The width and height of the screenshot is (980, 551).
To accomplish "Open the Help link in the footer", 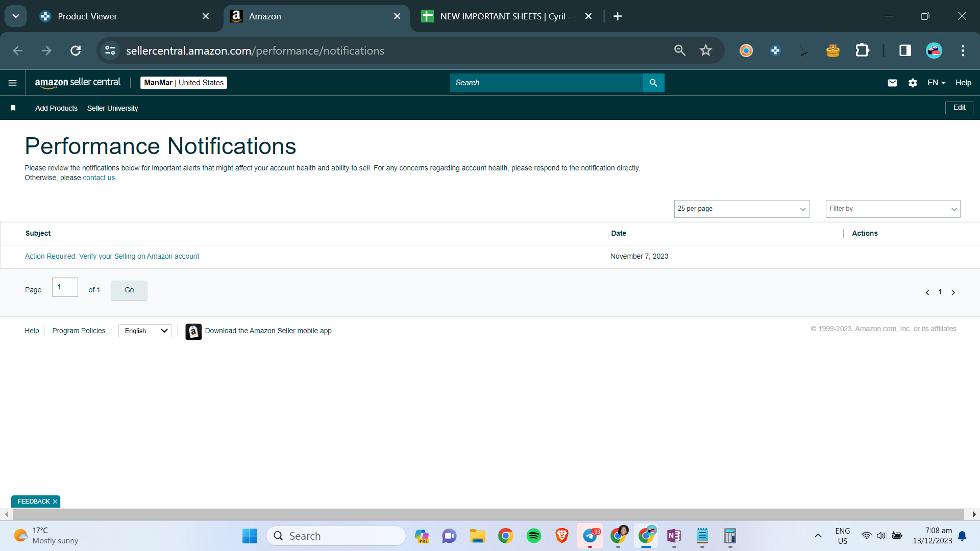I will (32, 331).
